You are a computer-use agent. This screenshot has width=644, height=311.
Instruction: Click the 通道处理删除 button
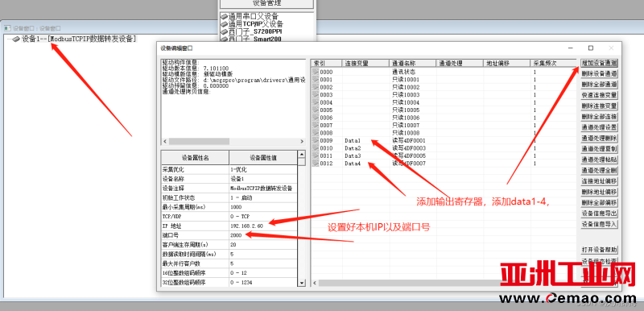tap(599, 138)
